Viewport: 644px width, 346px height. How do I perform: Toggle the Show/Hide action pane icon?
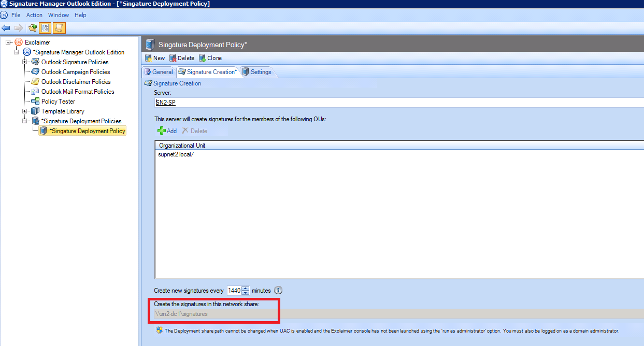[x=60, y=27]
